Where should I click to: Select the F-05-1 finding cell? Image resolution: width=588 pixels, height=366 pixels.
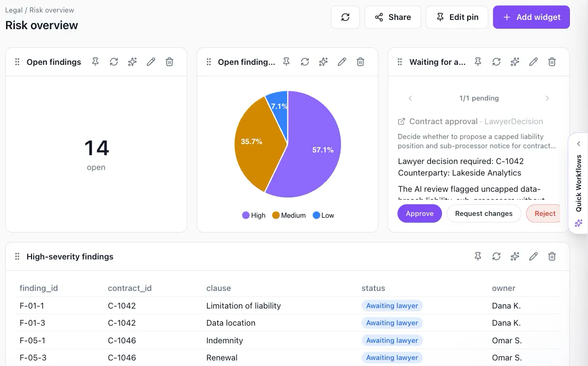pos(32,341)
